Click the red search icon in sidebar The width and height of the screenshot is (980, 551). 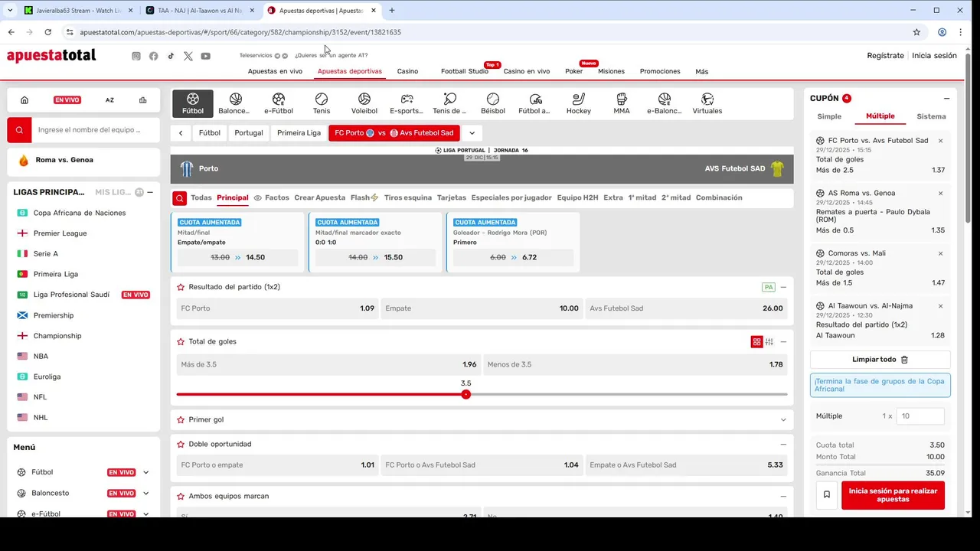(20, 130)
